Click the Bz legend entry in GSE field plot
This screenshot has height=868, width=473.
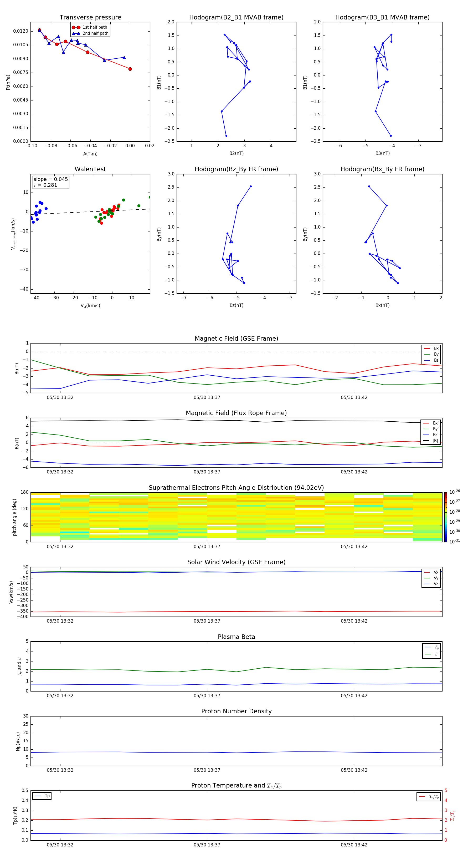(431, 360)
